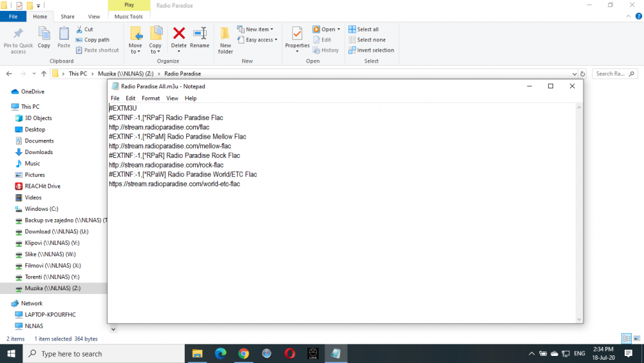This screenshot has height=363, width=644.
Task: Click the Copy ribbon button
Action: click(44, 37)
